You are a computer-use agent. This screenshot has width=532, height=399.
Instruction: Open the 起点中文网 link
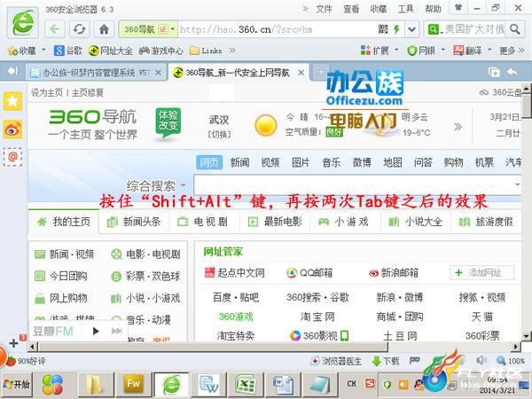point(235,273)
